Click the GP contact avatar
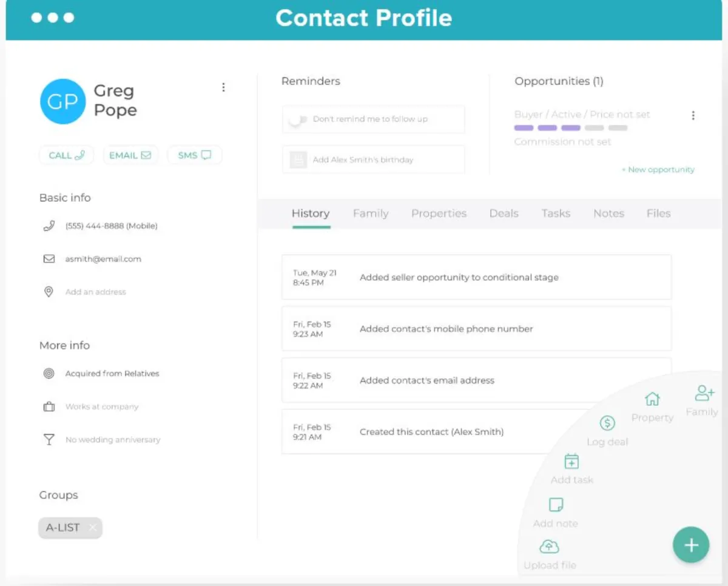The width and height of the screenshot is (728, 586). (62, 101)
